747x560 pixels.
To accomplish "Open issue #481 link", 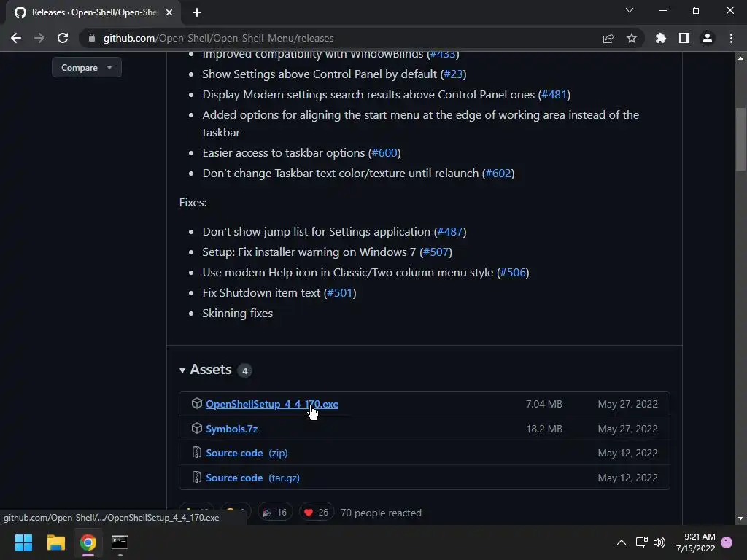I will [x=554, y=94].
